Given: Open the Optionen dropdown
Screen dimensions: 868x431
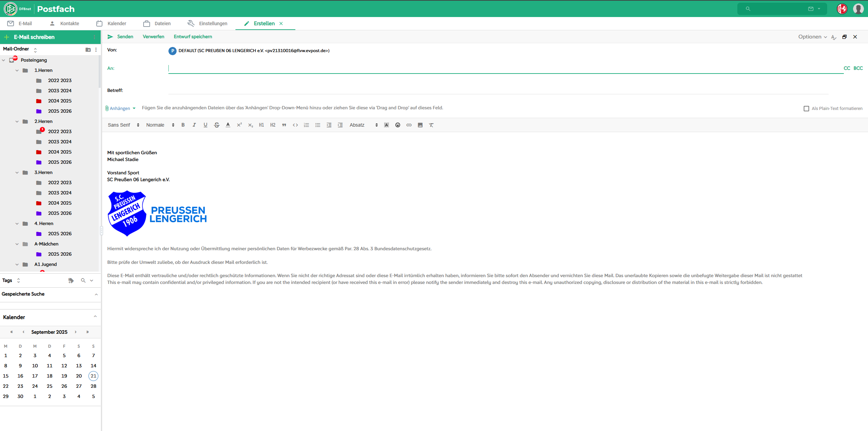Looking at the screenshot, I should (x=812, y=37).
